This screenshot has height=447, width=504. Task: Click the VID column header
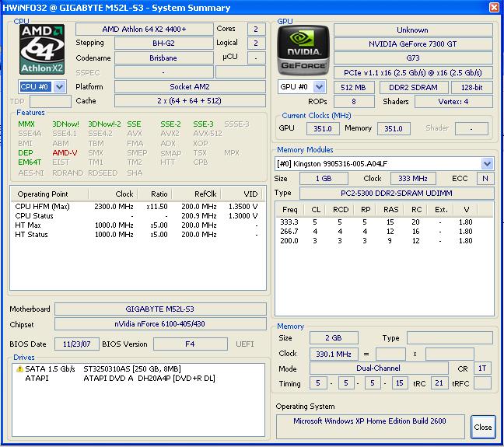241,194
